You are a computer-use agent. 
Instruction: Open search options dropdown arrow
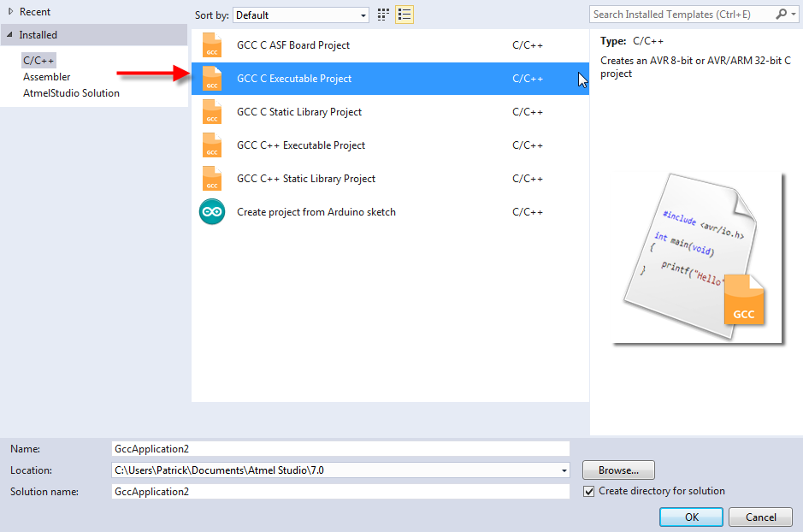click(x=794, y=15)
